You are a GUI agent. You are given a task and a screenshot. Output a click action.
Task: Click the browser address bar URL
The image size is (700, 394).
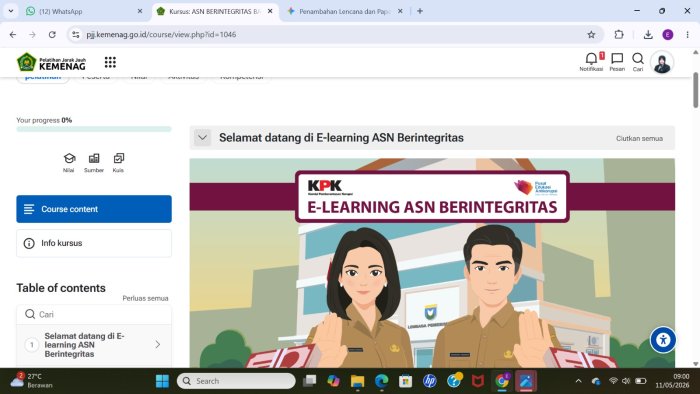click(x=161, y=34)
